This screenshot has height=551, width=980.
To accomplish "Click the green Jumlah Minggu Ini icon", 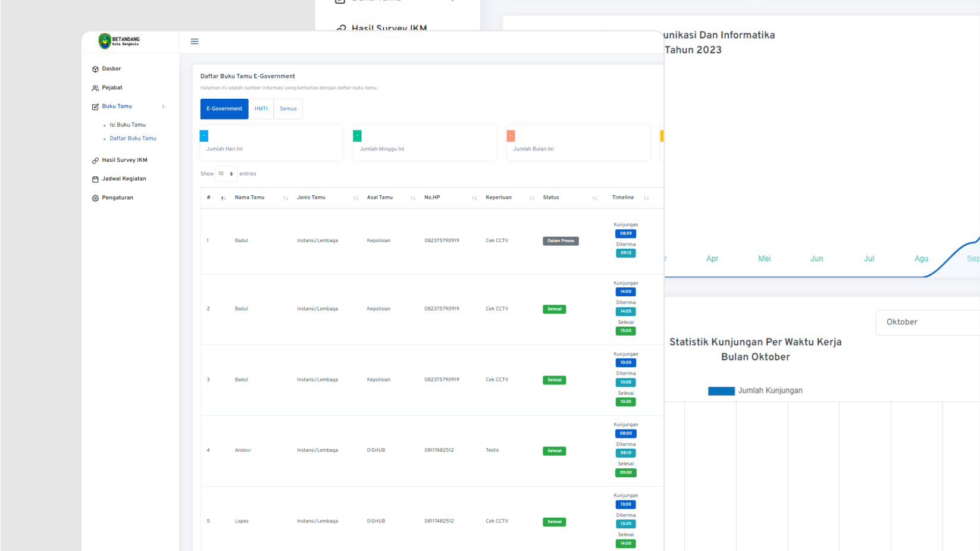I will (358, 136).
